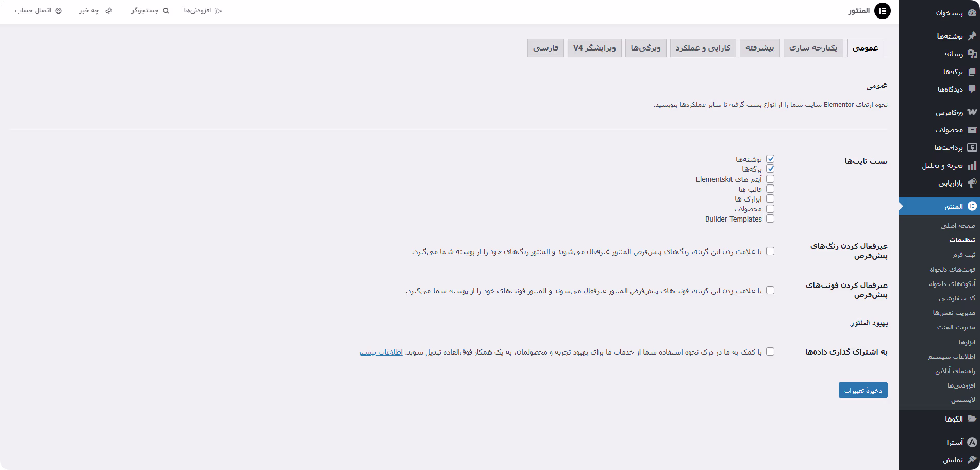Open آیکون‌های دلخواه submenu item
980x470 pixels.
[952, 284]
